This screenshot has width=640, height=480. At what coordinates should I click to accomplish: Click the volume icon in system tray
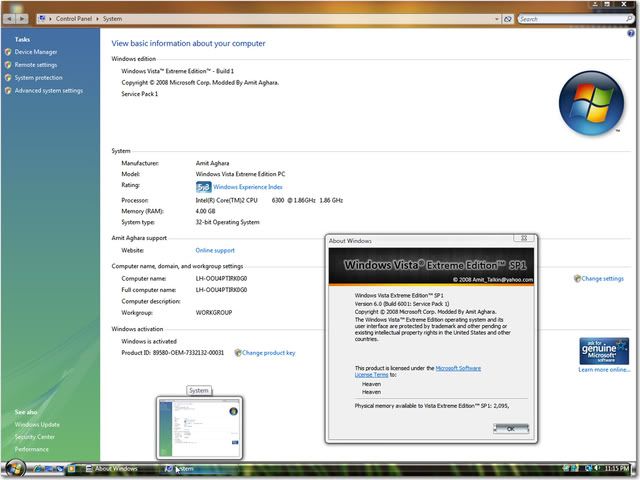pyautogui.click(x=597, y=468)
